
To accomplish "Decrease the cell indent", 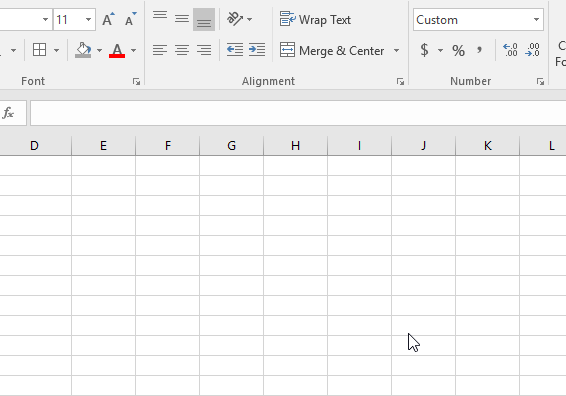I will [235, 50].
